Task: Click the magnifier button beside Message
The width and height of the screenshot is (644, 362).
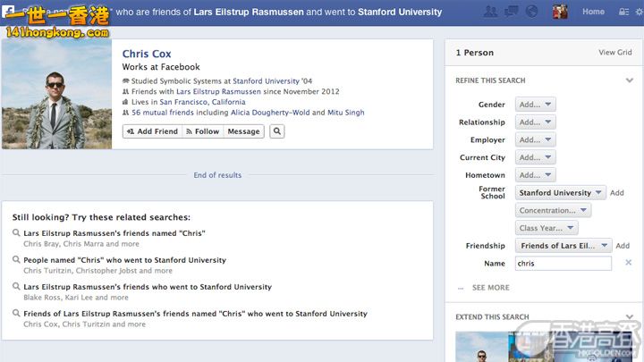Action: pos(276,131)
